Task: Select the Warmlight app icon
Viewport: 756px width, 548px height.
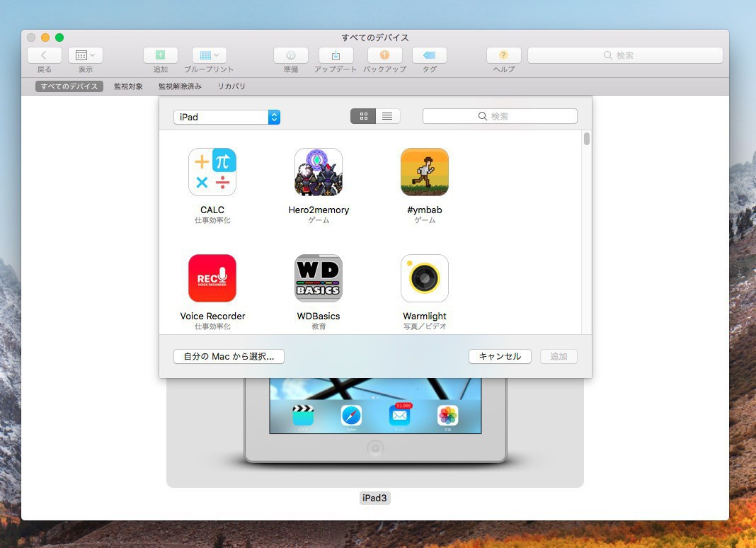Action: tap(424, 278)
